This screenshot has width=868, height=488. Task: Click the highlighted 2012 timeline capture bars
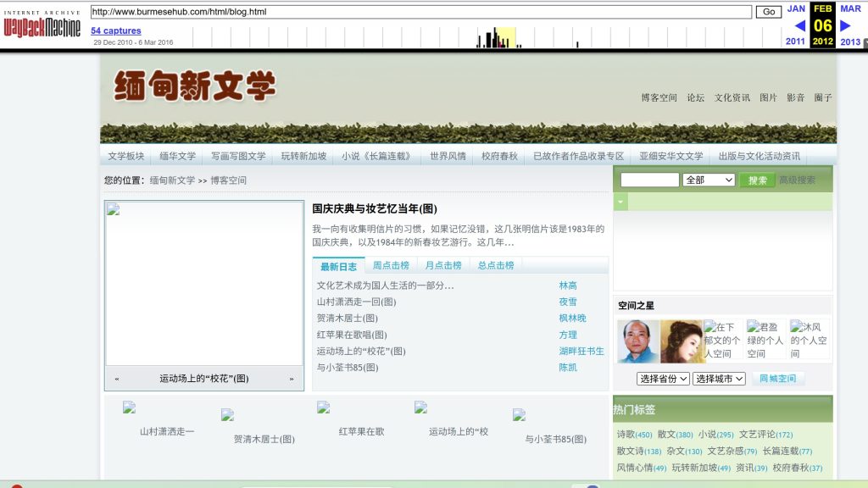505,37
